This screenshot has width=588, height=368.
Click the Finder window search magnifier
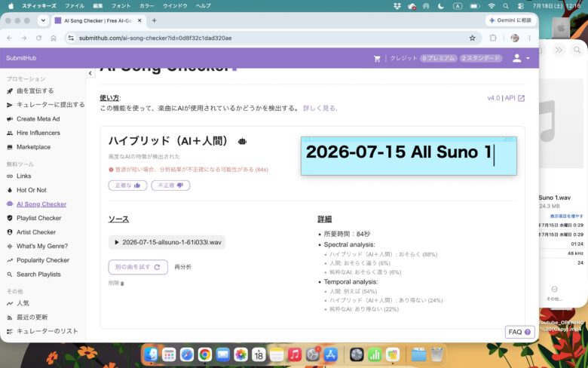(577, 50)
